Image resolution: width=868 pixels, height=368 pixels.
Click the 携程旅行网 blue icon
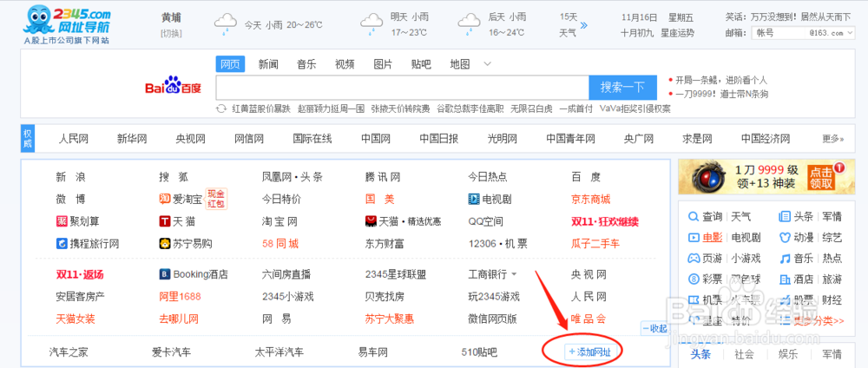(62, 244)
